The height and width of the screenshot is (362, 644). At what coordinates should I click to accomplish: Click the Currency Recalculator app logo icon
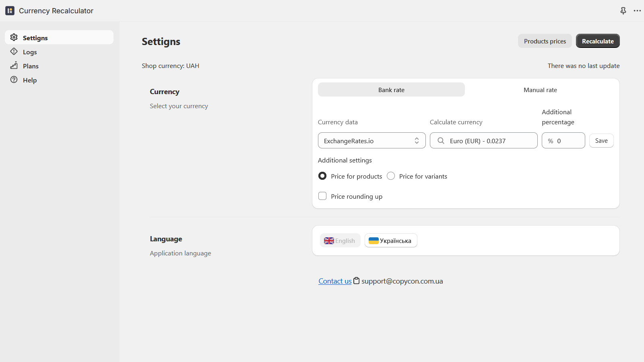coord(10,11)
